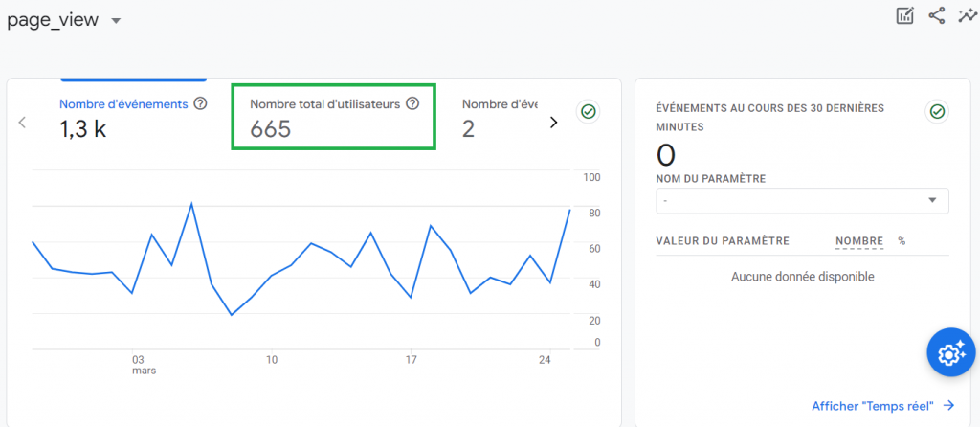Open the page_view event selector dropdown
Viewport: 980px width, 427px height.
point(116,22)
